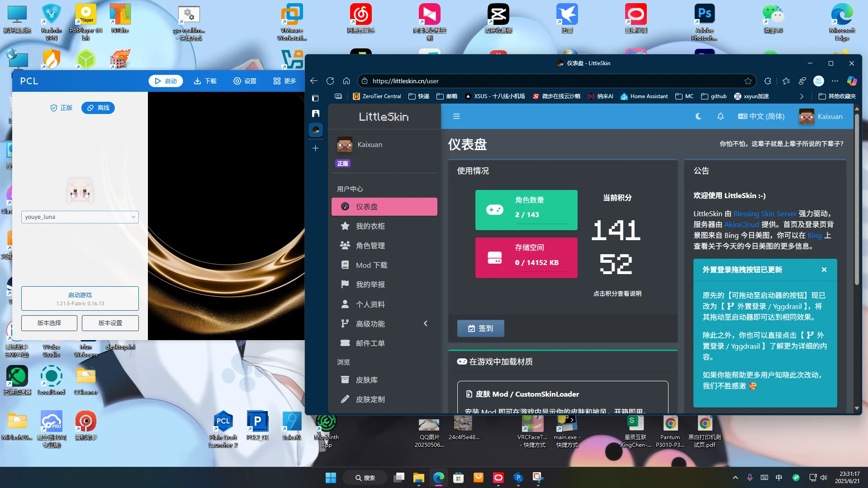The width and height of the screenshot is (868, 488).
Task: Click the Windows Start button
Action: coord(331,478)
